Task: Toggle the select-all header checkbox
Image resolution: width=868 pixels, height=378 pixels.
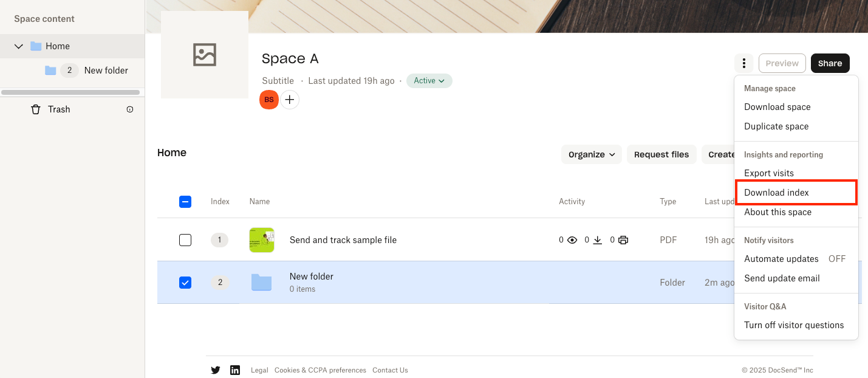Action: [x=185, y=202]
